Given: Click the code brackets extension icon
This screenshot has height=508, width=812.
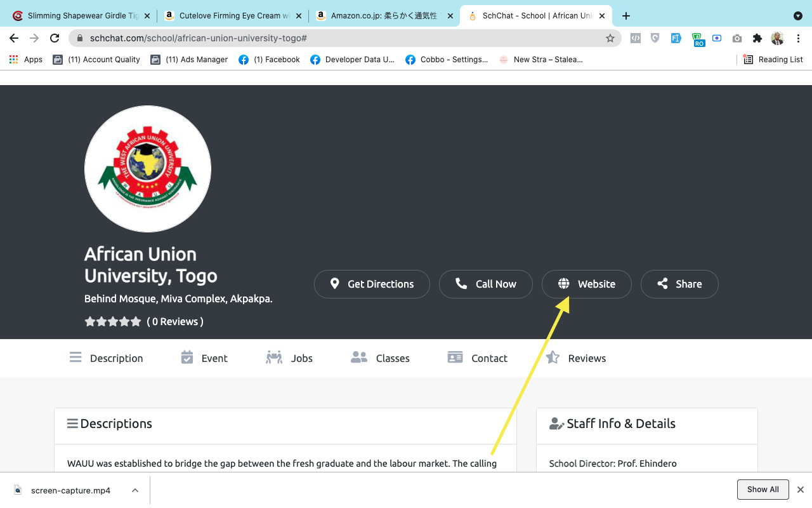Looking at the screenshot, I should [635, 38].
